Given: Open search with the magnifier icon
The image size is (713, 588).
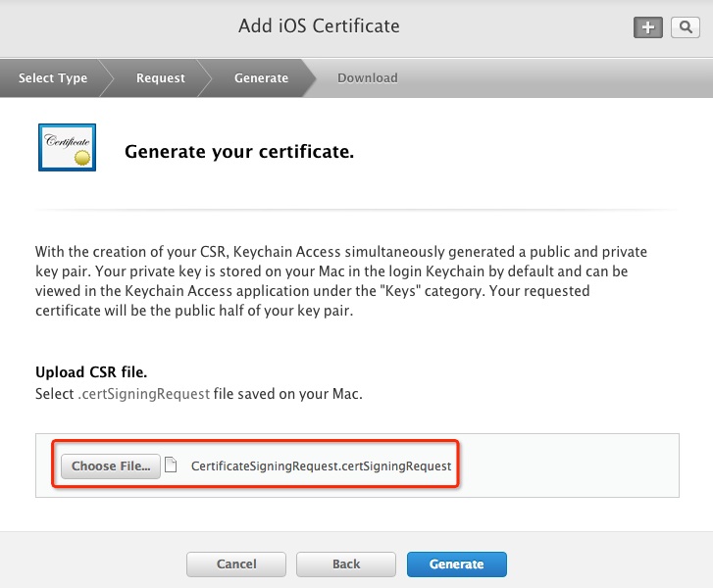Looking at the screenshot, I should [x=684, y=27].
